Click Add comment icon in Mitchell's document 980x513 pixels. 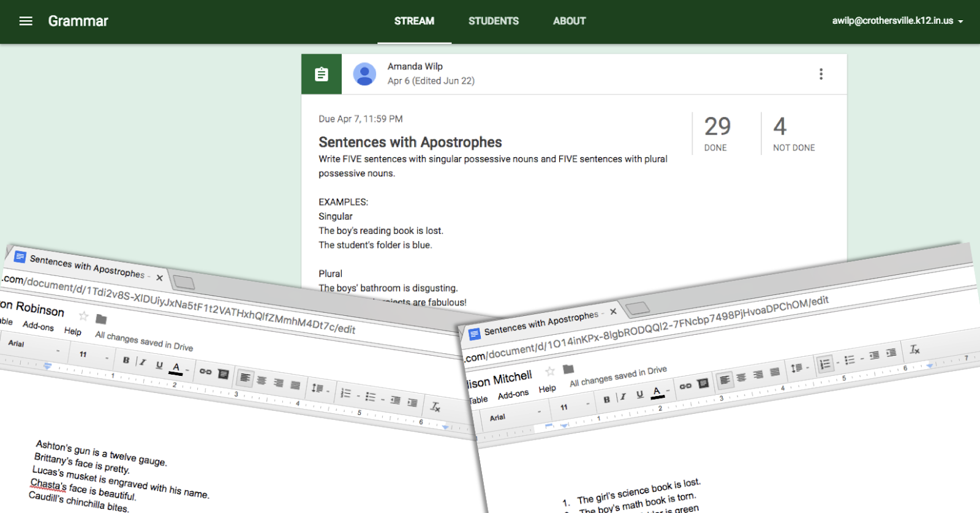click(x=703, y=383)
